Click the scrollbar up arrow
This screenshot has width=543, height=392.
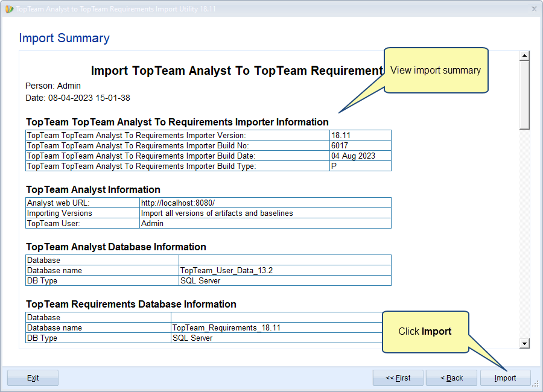525,55
